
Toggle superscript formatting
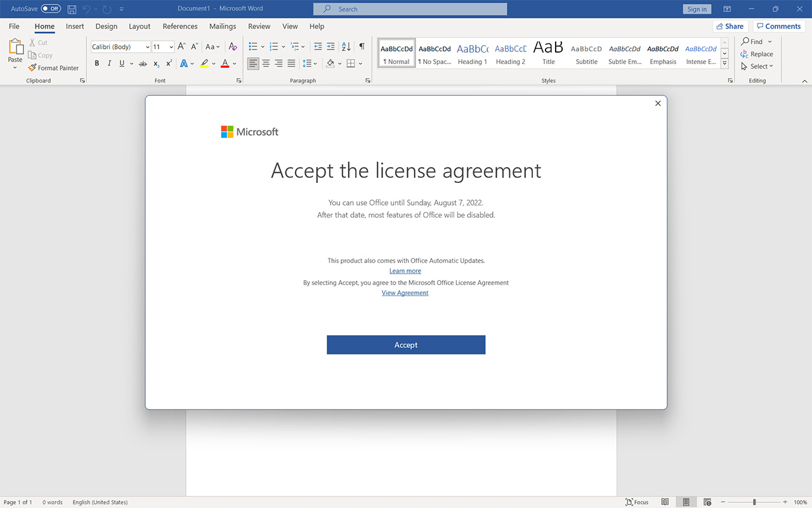click(x=169, y=63)
